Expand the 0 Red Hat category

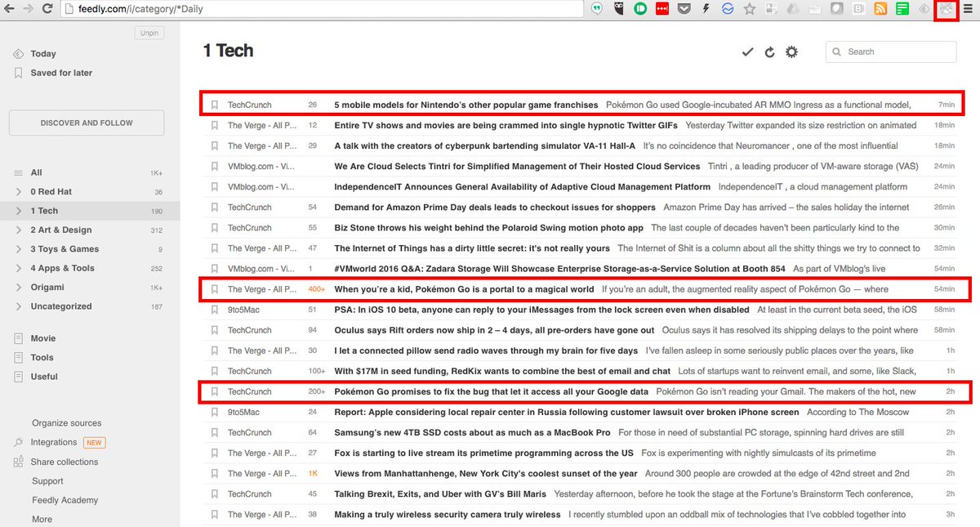[x=19, y=192]
